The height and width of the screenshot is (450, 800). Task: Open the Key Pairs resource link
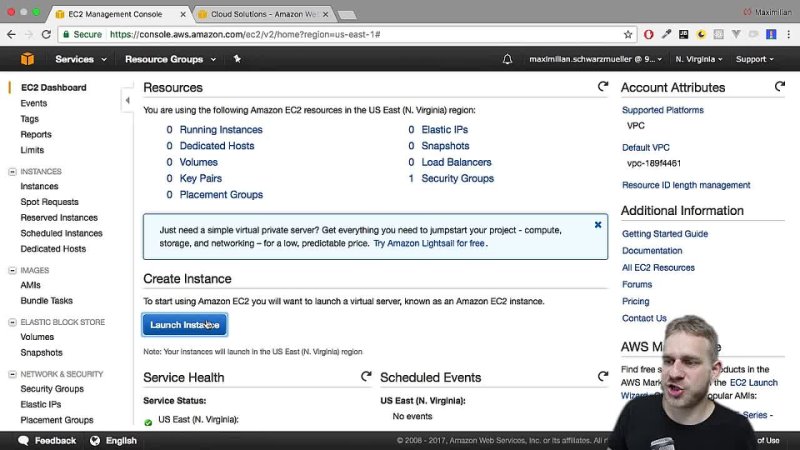tap(201, 178)
